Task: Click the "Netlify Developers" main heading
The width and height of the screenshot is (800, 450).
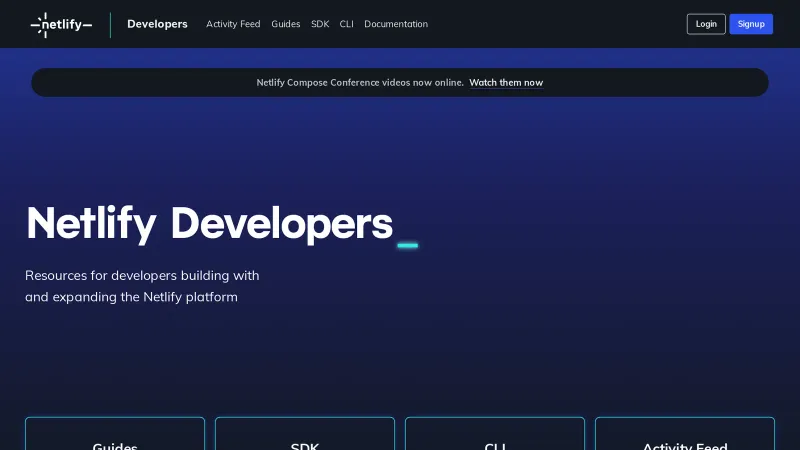Action: tap(209, 223)
